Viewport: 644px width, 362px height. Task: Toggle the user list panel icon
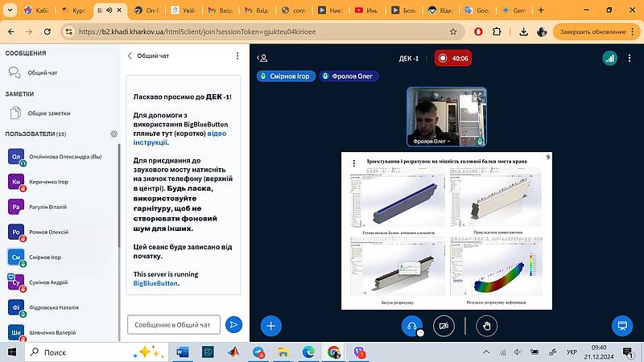click(262, 58)
